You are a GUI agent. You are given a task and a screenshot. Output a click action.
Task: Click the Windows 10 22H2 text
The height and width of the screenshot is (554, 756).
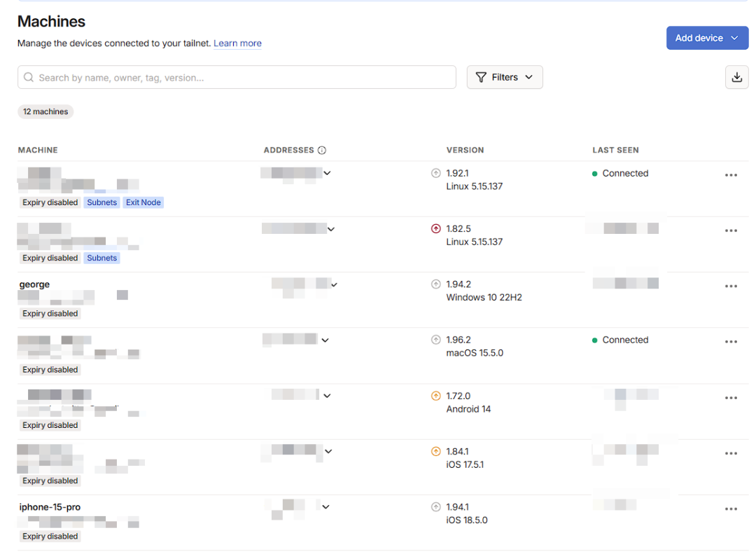pyautogui.click(x=484, y=297)
